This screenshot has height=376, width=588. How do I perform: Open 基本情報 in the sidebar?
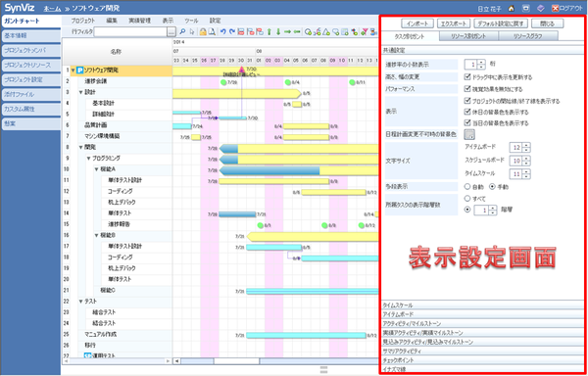tap(30, 36)
